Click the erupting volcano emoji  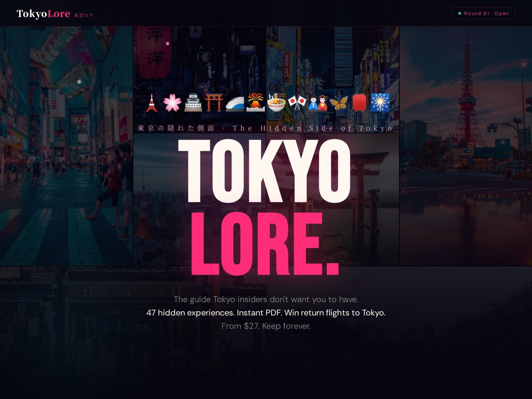click(x=256, y=103)
